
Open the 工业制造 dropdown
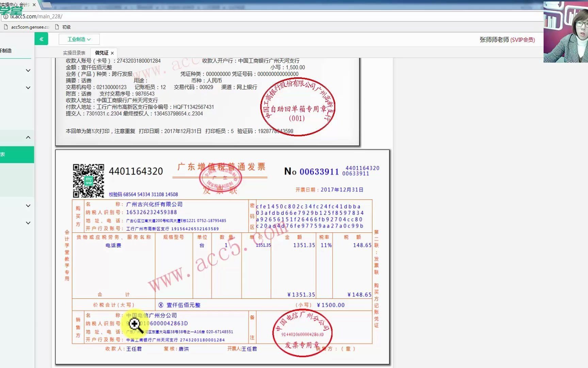79,39
